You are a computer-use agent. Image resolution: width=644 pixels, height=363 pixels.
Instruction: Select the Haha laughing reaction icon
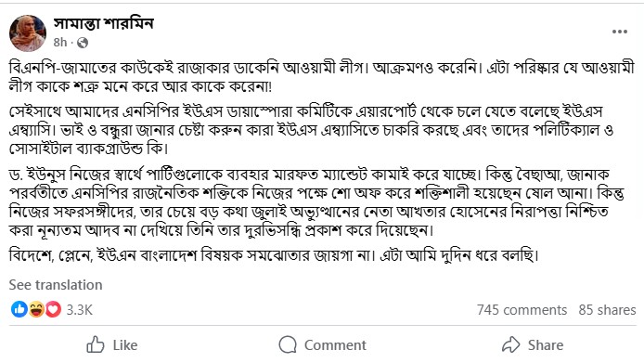point(36,309)
